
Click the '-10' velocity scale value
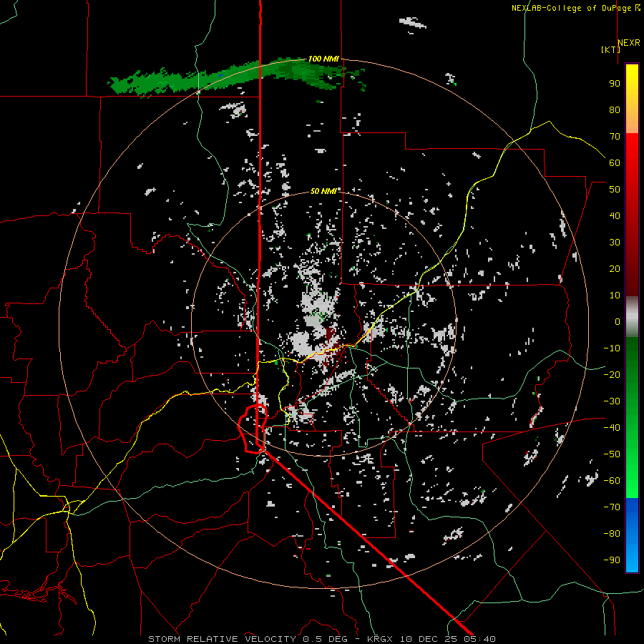click(x=612, y=348)
